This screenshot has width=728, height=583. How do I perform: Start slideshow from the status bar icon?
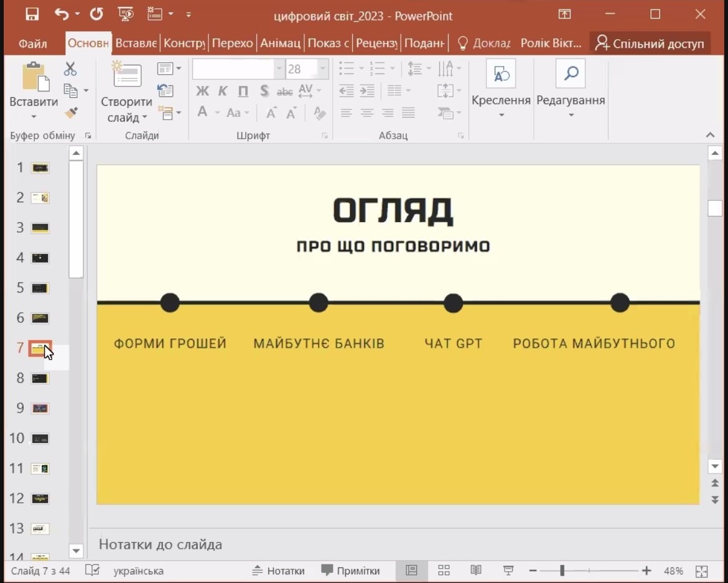click(508, 571)
